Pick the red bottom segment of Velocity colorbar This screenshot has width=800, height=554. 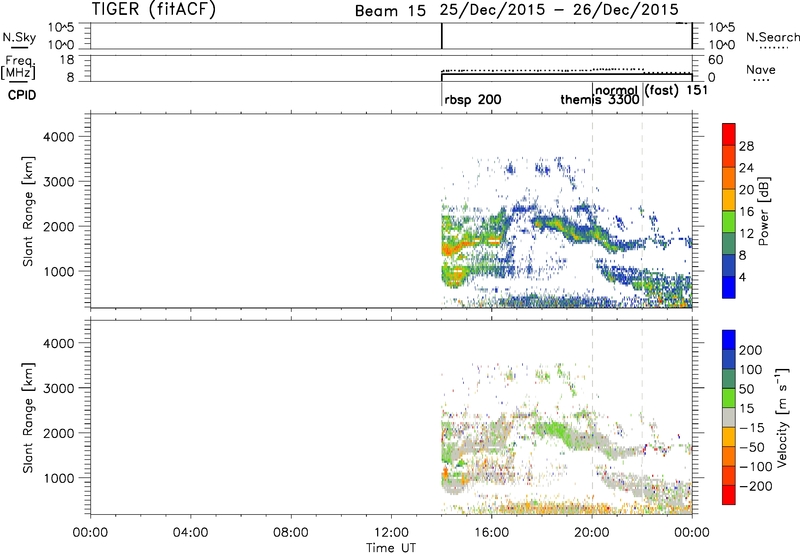pos(729,495)
